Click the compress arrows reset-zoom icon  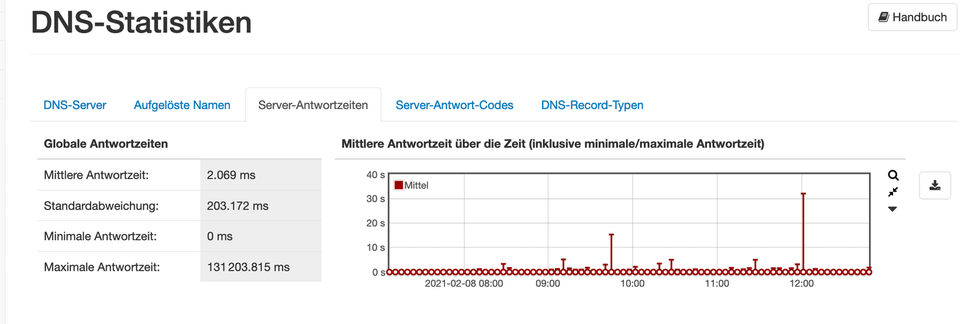pyautogui.click(x=893, y=192)
